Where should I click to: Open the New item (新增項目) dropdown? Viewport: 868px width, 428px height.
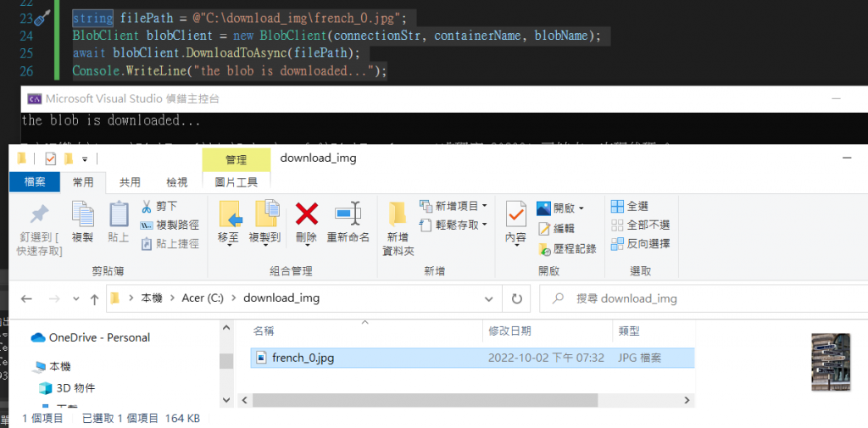click(453, 206)
